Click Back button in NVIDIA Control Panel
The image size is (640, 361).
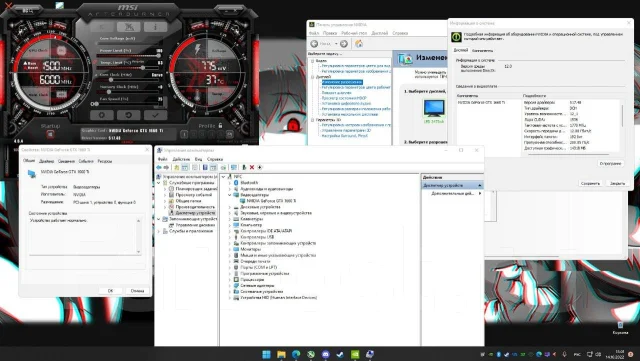(x=314, y=44)
